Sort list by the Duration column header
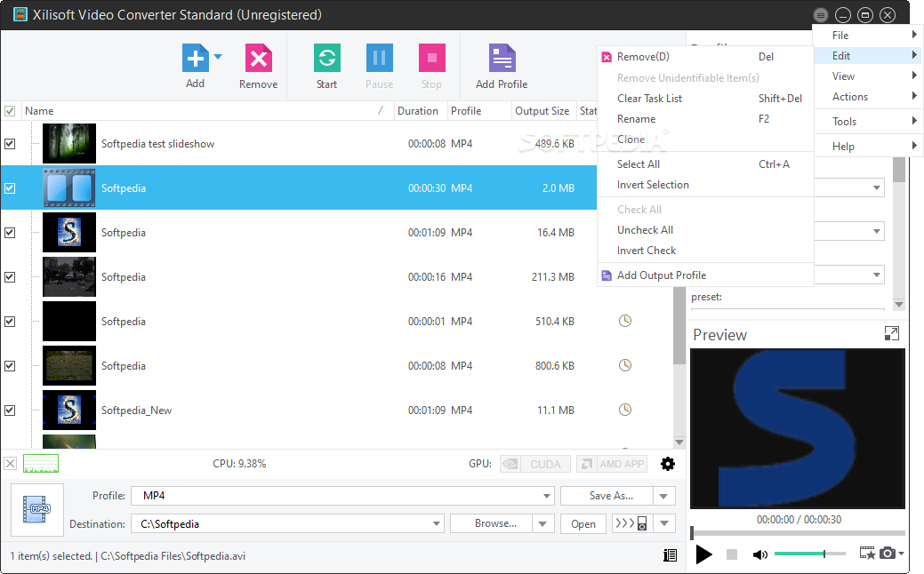This screenshot has width=924, height=574. tap(420, 111)
